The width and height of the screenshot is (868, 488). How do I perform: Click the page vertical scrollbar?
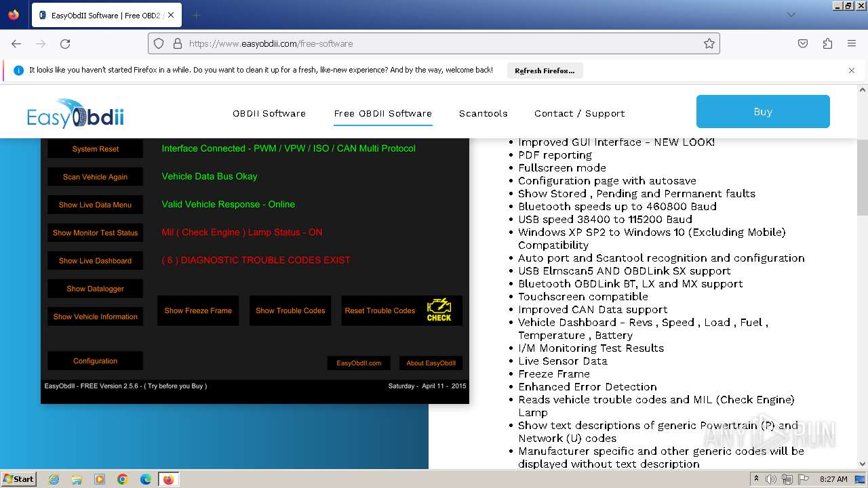tap(863, 176)
